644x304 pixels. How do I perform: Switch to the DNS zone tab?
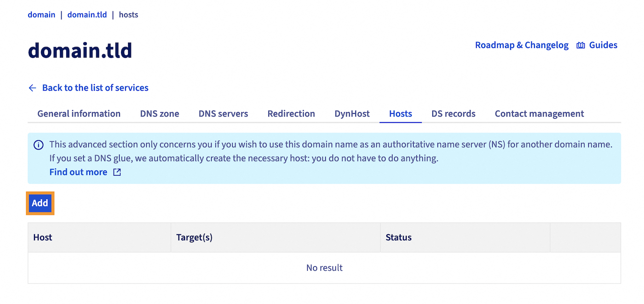(x=159, y=113)
